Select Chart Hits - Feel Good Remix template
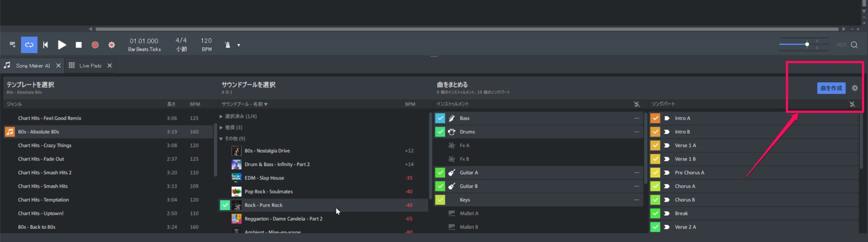 [x=108, y=118]
